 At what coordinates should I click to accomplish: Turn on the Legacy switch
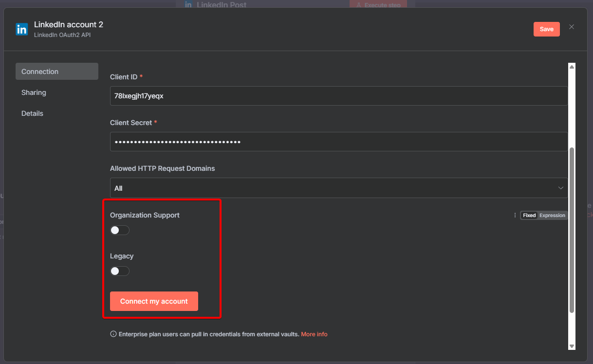[120, 271]
